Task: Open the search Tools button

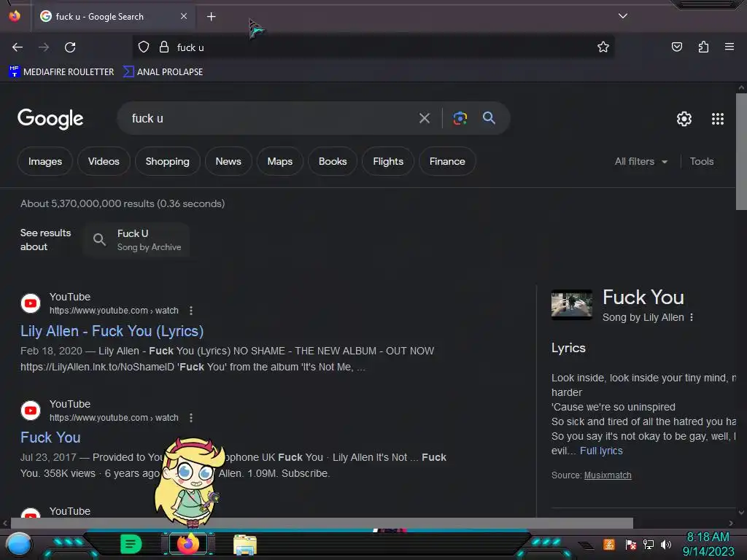Action: (702, 161)
